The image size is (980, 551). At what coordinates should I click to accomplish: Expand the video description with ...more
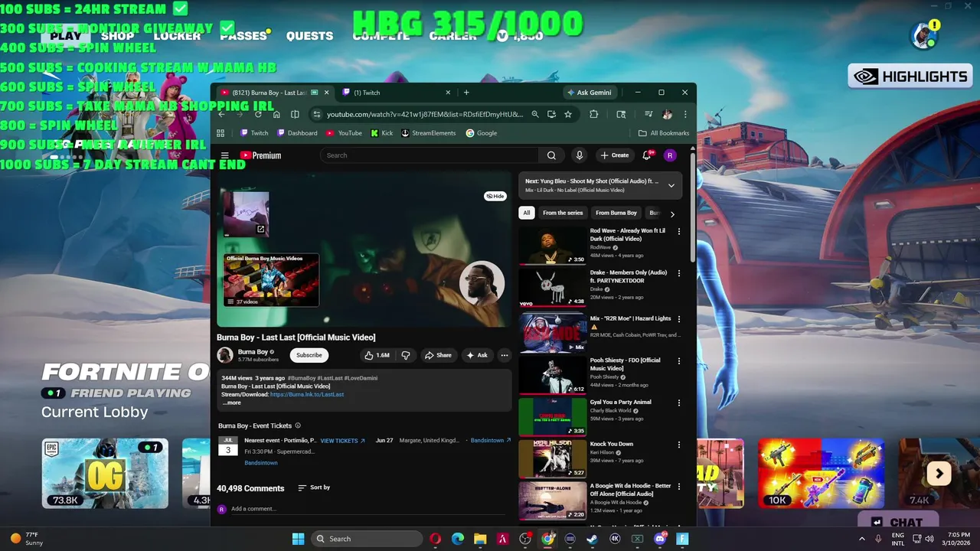pos(232,403)
